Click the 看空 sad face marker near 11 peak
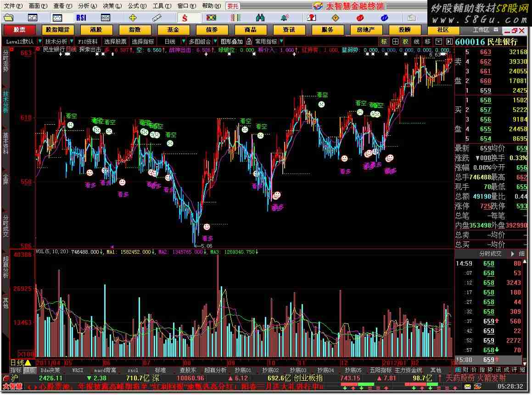Screen dimensions: 532x395 (321, 105)
